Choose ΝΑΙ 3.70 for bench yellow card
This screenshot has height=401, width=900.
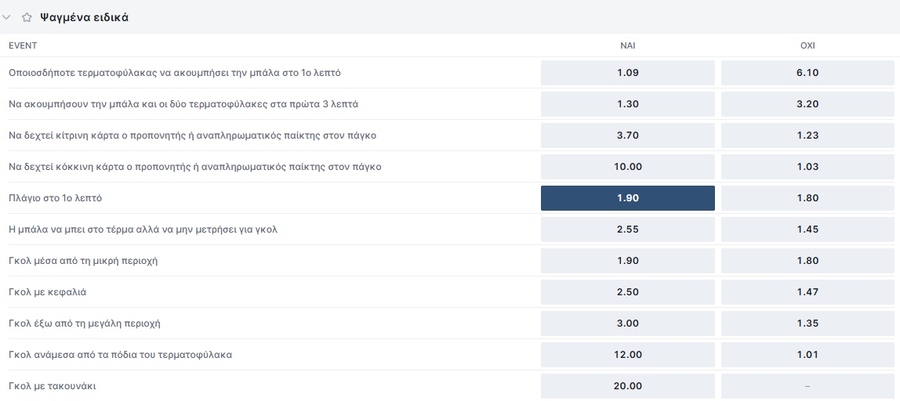click(x=628, y=135)
